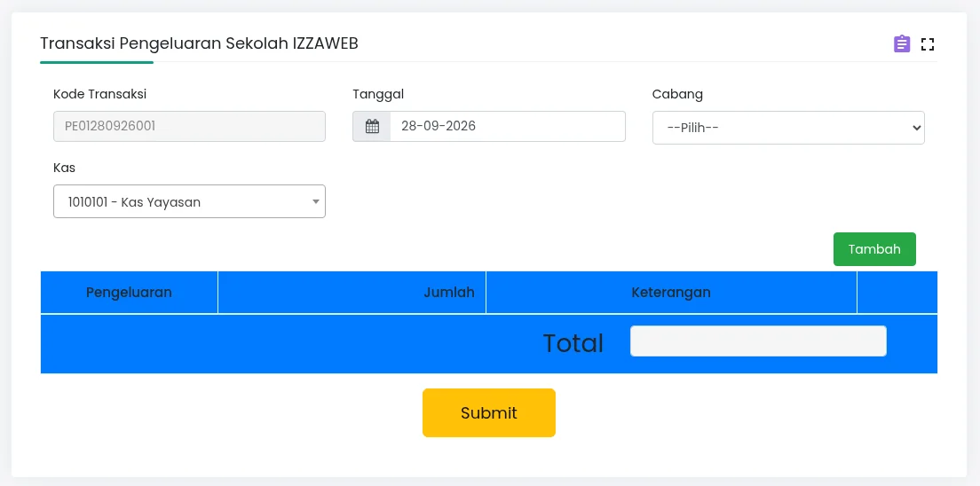Click the Kode Transaksi label
The image size is (980, 486).
coord(100,94)
